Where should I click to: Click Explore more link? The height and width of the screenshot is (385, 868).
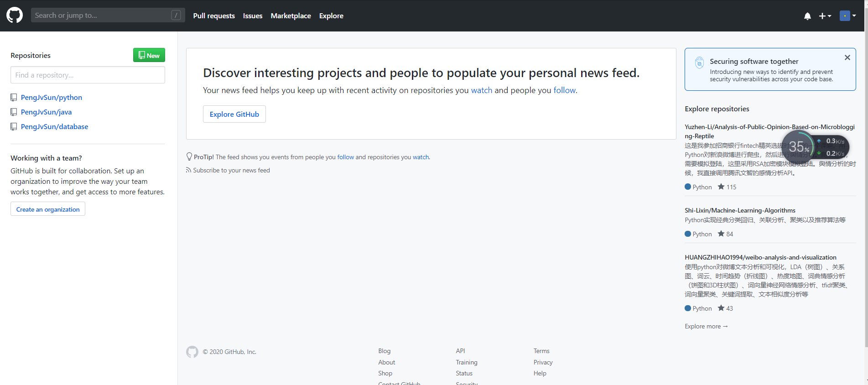[706, 327]
